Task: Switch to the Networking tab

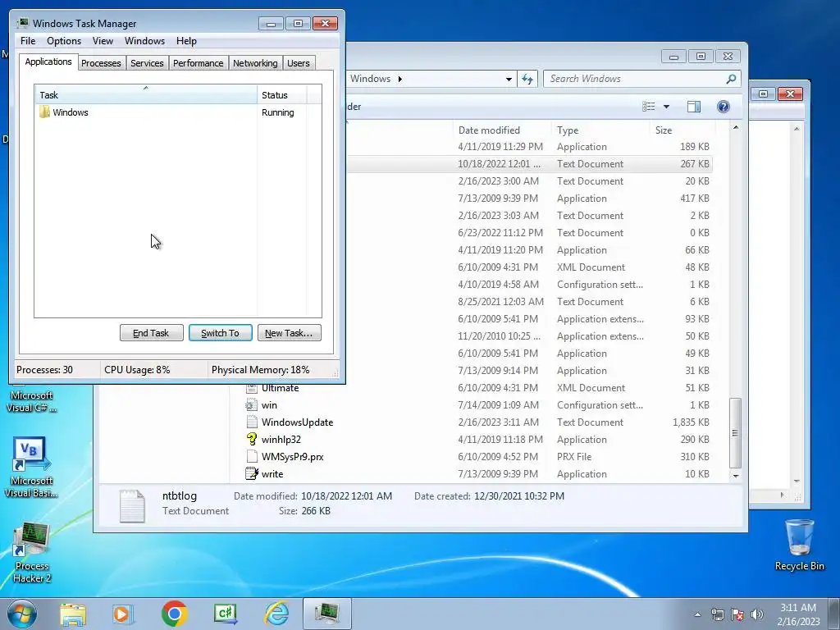Action: [x=255, y=63]
